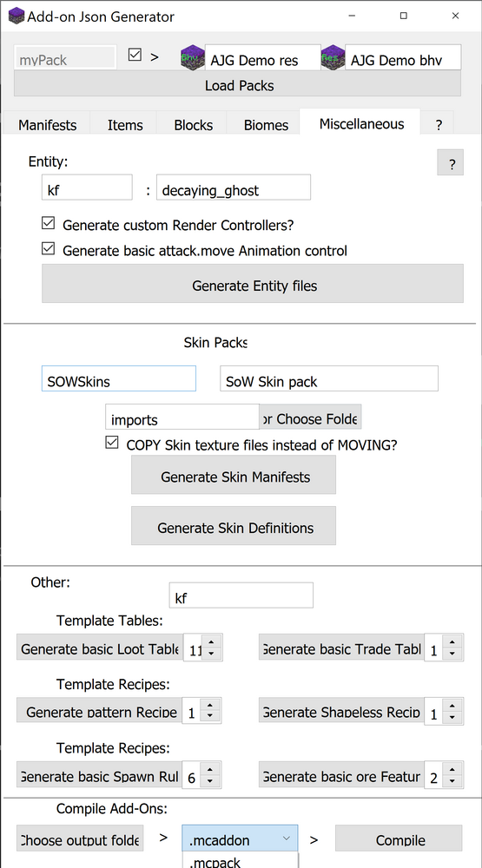This screenshot has width=482, height=868.
Task: Increase the ore Feature count using the up arrow
Action: tap(452, 769)
